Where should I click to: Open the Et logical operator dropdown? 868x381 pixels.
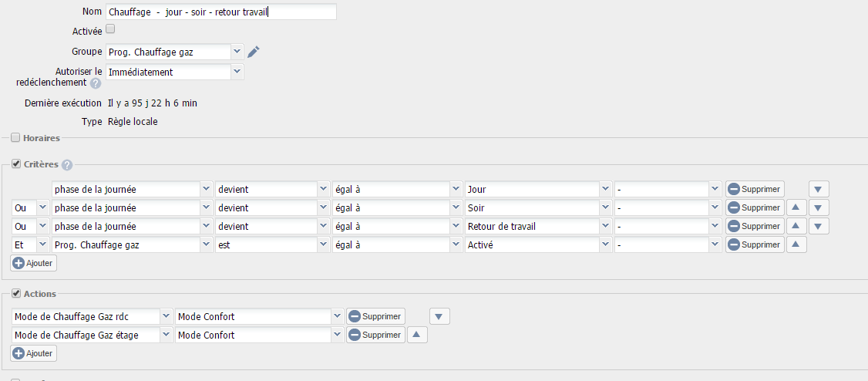(30, 244)
